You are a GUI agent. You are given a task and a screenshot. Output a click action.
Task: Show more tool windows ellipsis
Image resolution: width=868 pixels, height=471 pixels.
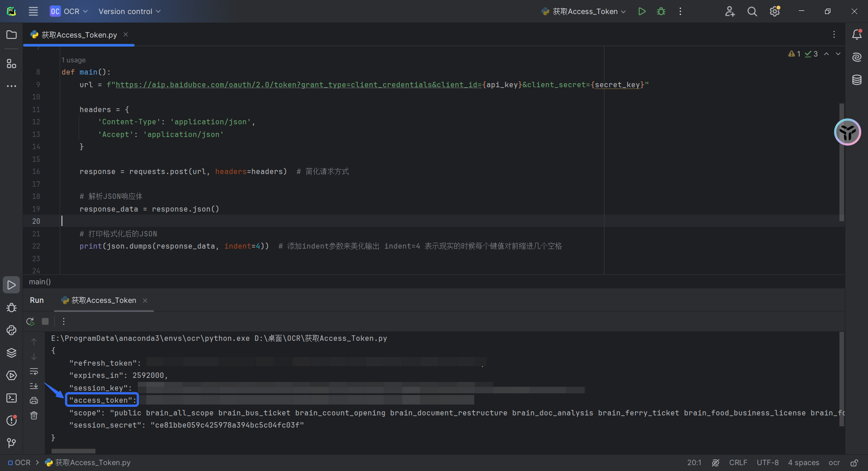[11, 86]
